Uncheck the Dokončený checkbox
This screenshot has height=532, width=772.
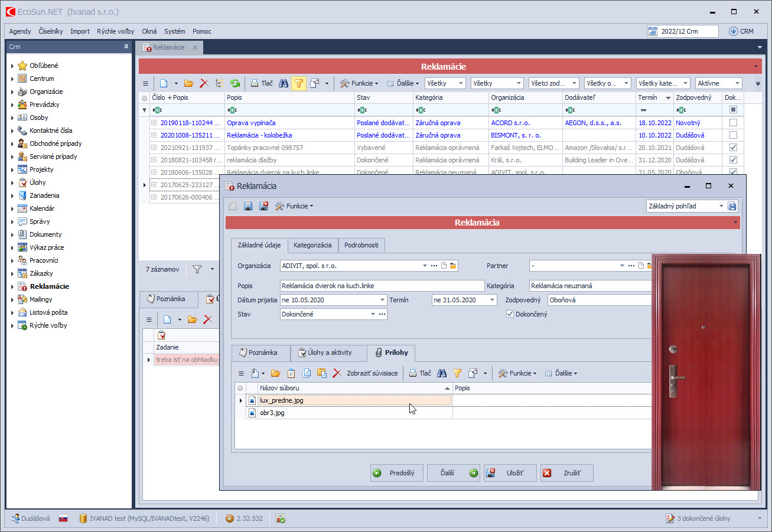pyautogui.click(x=510, y=314)
